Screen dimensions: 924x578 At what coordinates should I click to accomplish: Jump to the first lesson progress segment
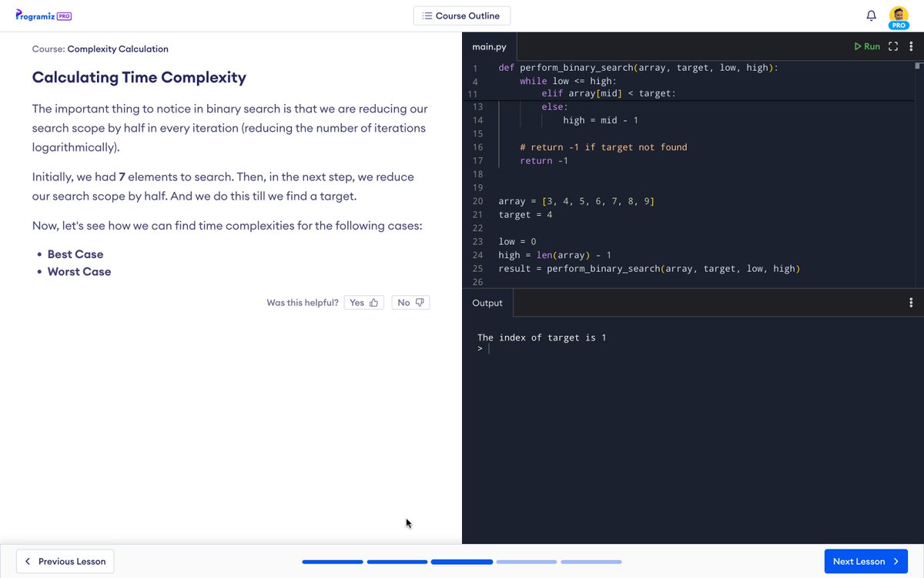click(333, 562)
